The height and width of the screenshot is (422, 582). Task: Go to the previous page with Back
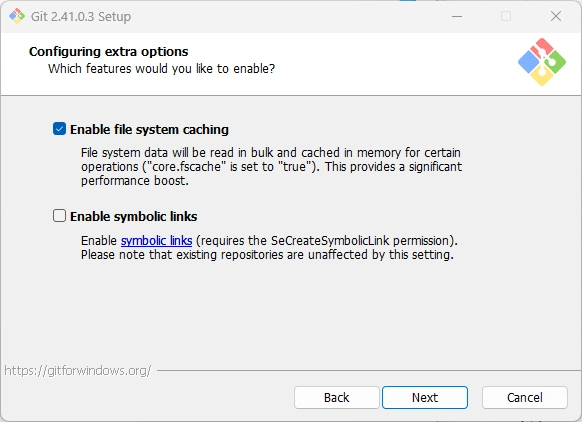click(337, 398)
